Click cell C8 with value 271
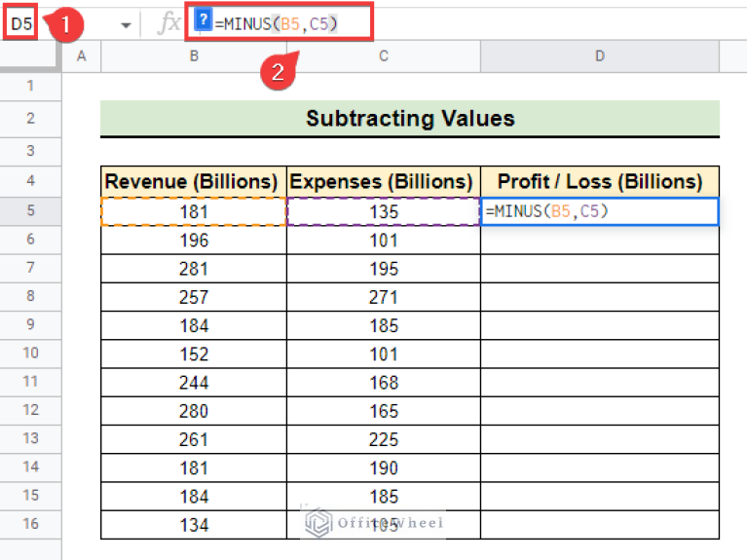Viewport: 747px width, 560px height. point(383,297)
